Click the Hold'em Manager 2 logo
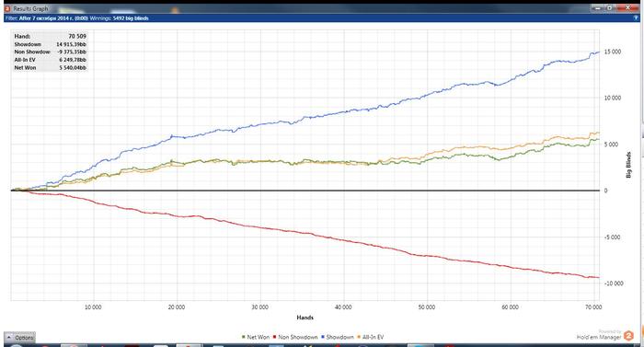The width and height of the screenshot is (644, 347). tap(628, 336)
